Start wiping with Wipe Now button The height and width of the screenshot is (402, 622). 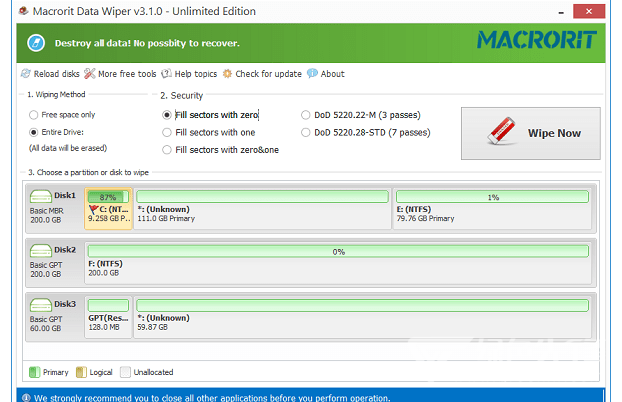(x=531, y=133)
